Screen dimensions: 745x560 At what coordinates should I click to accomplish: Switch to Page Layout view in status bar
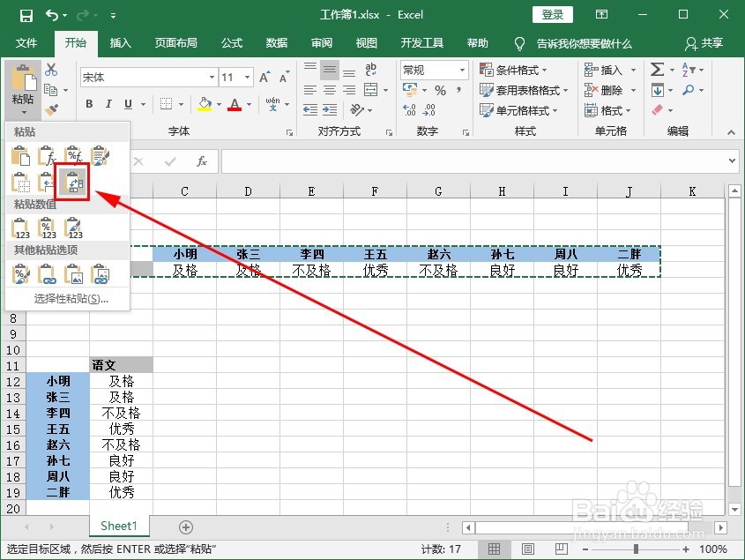(527, 549)
